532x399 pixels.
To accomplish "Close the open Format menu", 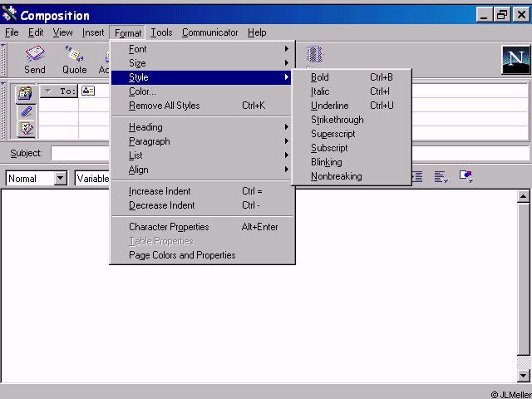I will click(127, 33).
